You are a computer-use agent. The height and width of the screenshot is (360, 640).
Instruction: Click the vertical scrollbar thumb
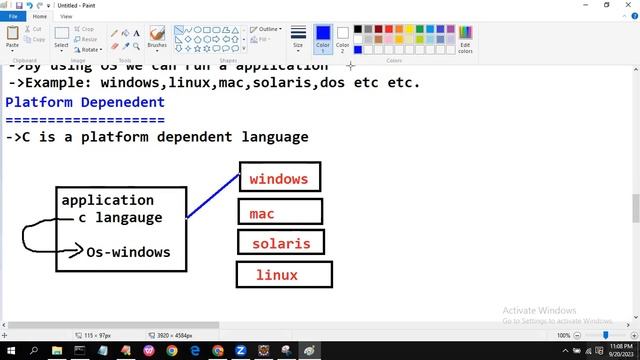(x=636, y=209)
